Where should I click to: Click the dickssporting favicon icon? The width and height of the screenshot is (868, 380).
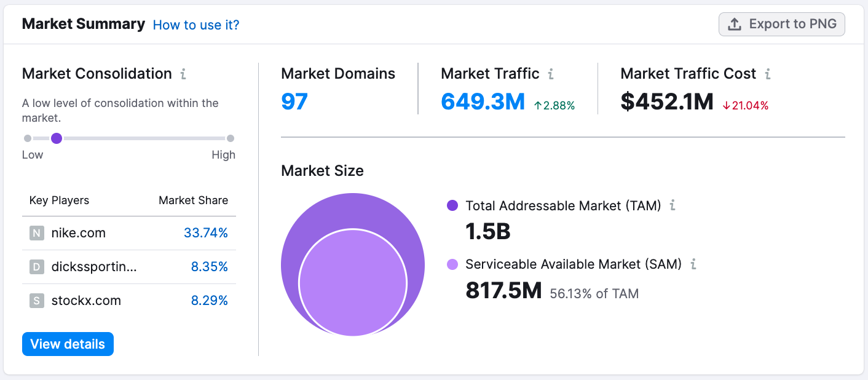click(x=37, y=267)
